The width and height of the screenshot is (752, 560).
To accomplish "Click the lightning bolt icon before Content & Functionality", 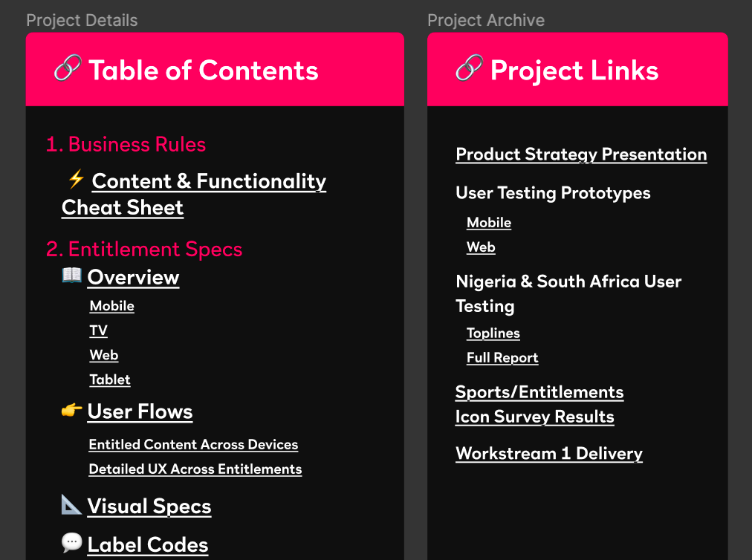I will click(76, 179).
